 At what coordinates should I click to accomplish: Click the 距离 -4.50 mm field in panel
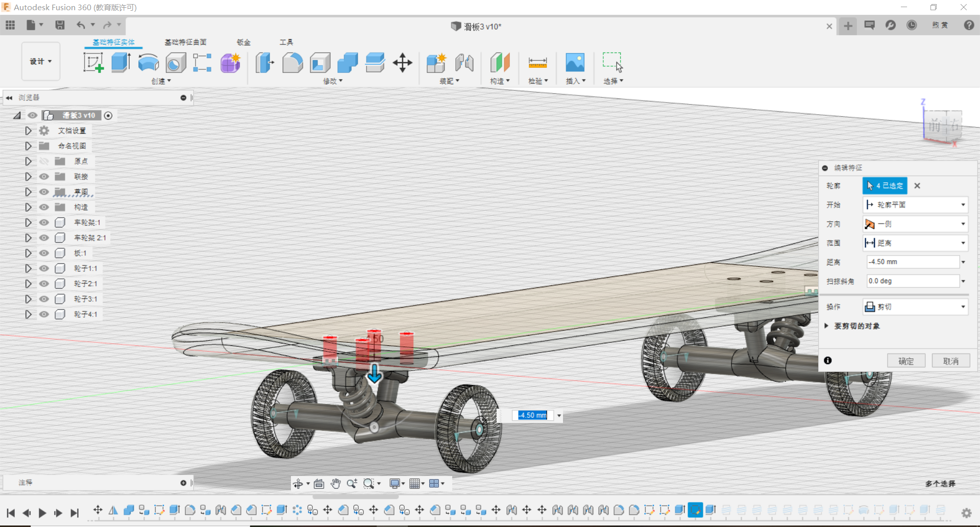[x=913, y=262]
